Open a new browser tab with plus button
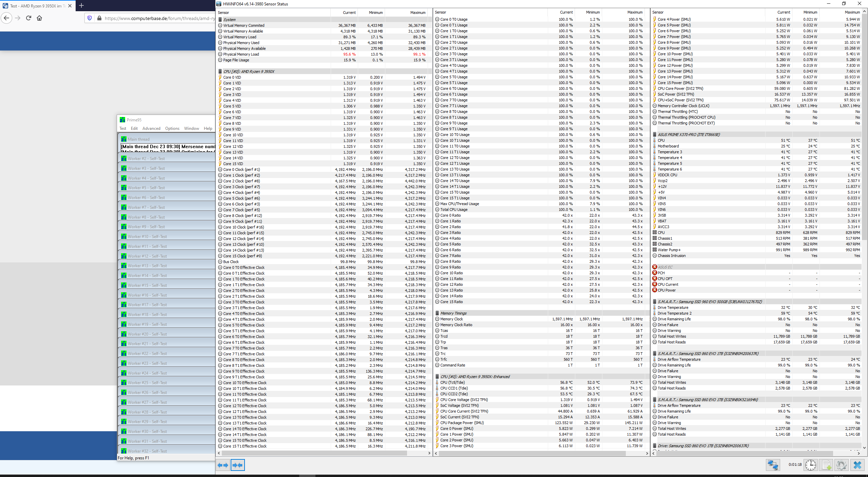Screen dimensions: 868x477 point(81,5)
